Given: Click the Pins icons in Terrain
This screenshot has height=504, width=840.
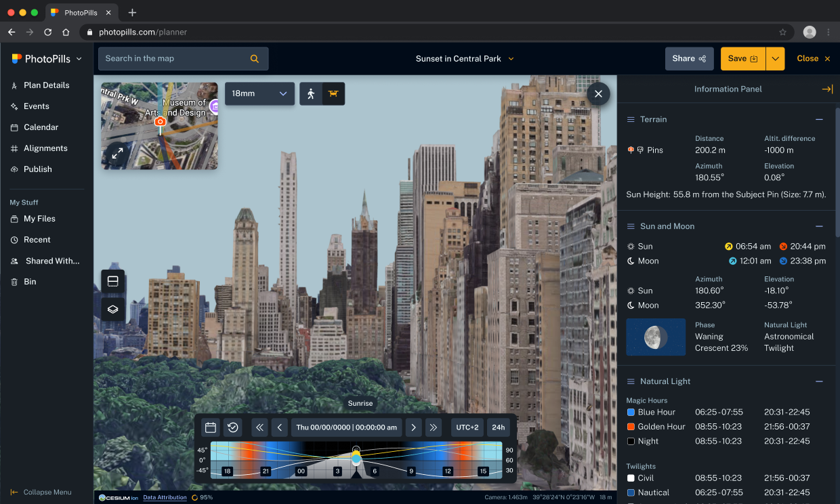Looking at the screenshot, I should coord(635,150).
